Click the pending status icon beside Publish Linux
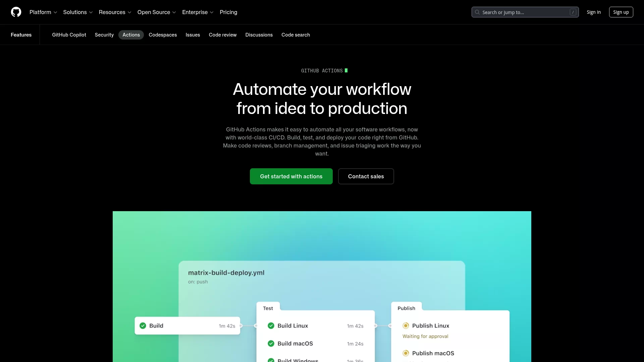The width and height of the screenshot is (644, 362). tap(406, 325)
